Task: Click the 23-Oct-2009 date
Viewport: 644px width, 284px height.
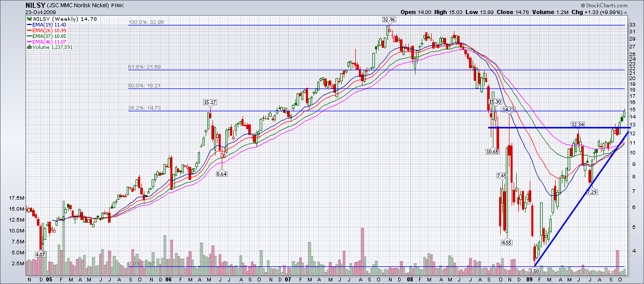Action: coord(41,12)
